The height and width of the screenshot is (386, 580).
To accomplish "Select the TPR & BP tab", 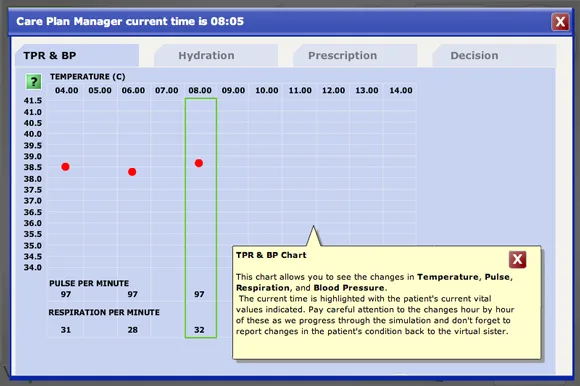I will 77,55.
